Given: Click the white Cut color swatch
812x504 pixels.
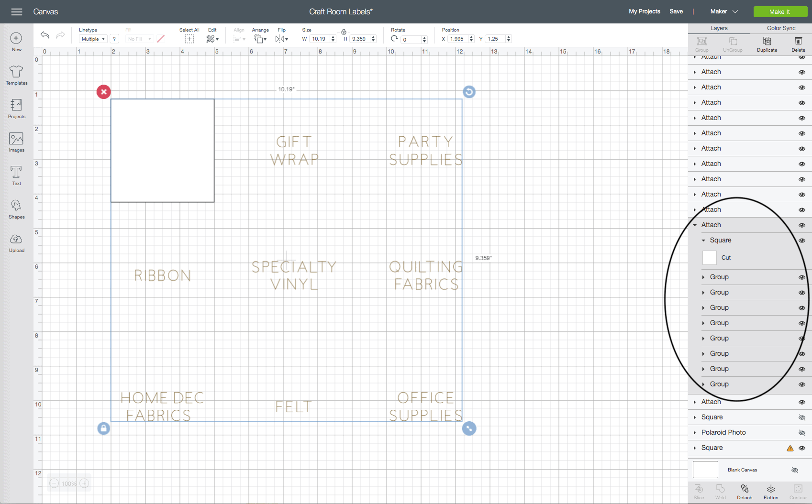Looking at the screenshot, I should point(709,258).
